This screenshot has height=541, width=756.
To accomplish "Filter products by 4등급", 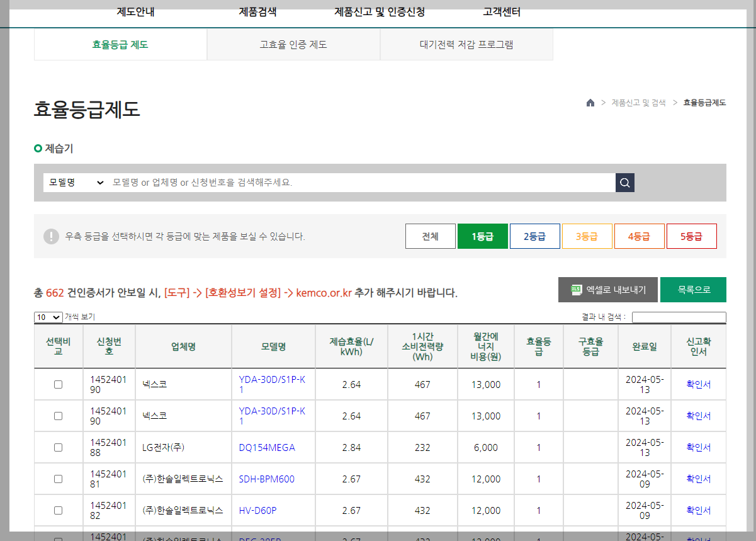I will (640, 236).
